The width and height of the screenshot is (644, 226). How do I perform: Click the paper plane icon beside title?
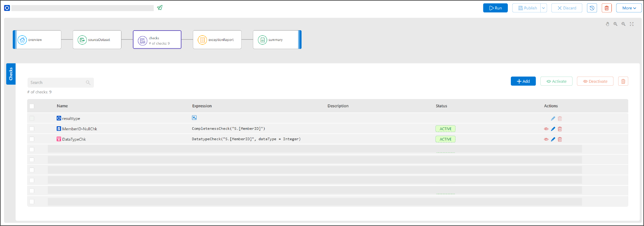coord(160,8)
